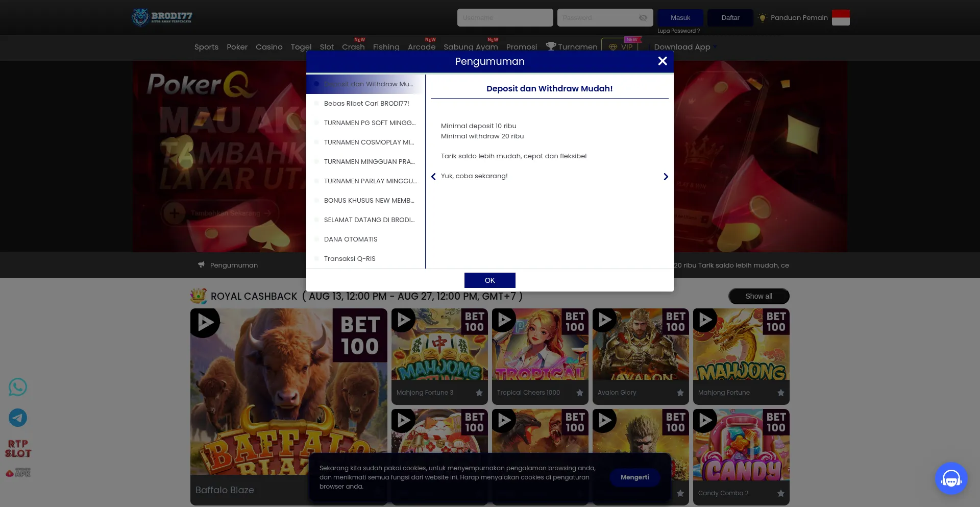Select Deposit dan Withdraw Mudah announcement
The image size is (980, 507).
click(365, 84)
